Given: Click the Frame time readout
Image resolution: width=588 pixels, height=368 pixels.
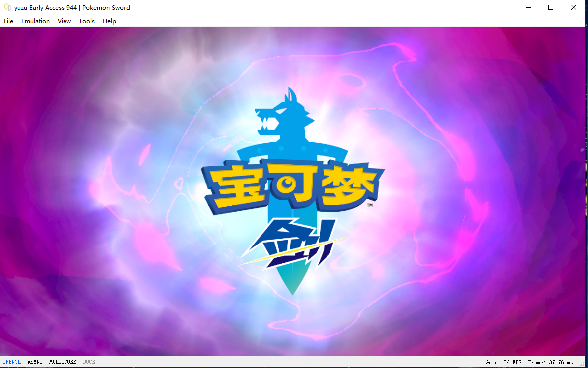Looking at the screenshot, I should [x=550, y=363].
